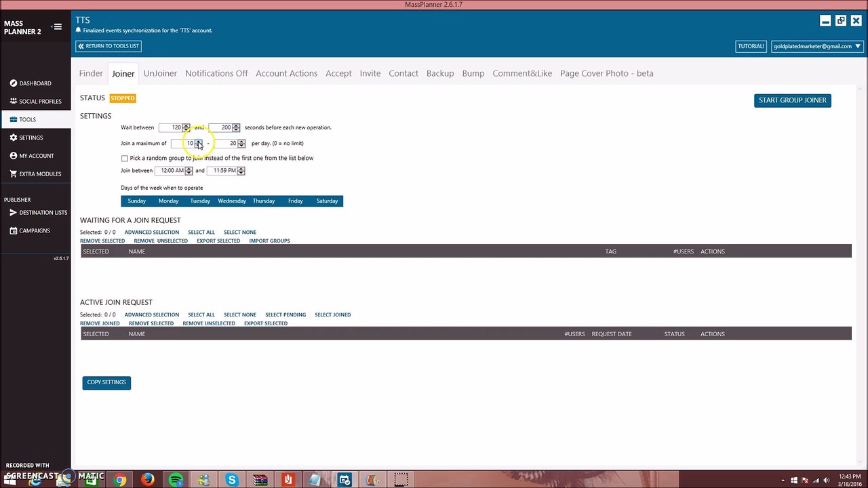Adjust minimum wait seconds stepper (120)
868x488 pixels.
coord(186,127)
